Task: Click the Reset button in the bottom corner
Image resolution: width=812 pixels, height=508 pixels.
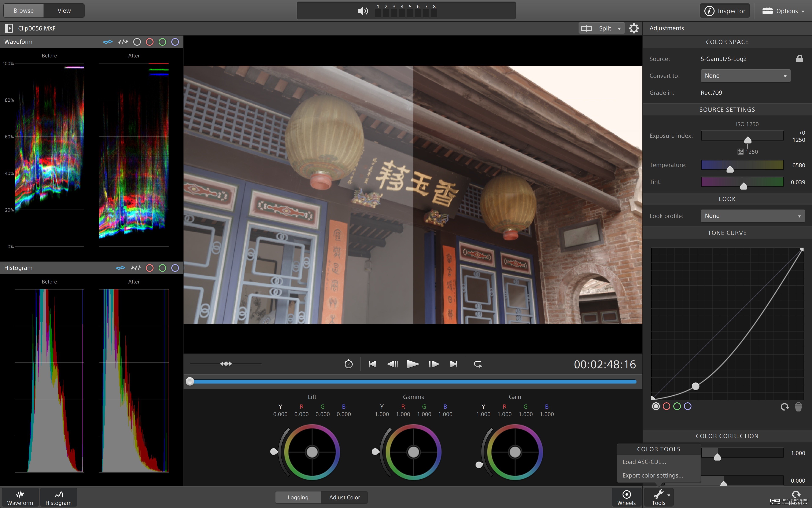Action: point(796,498)
